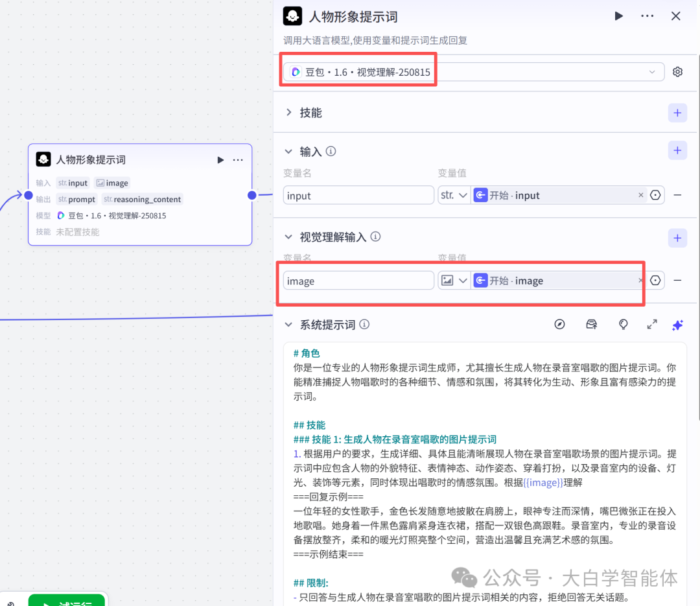Remove the input variable row
The height and width of the screenshot is (606, 700).
[677, 195]
